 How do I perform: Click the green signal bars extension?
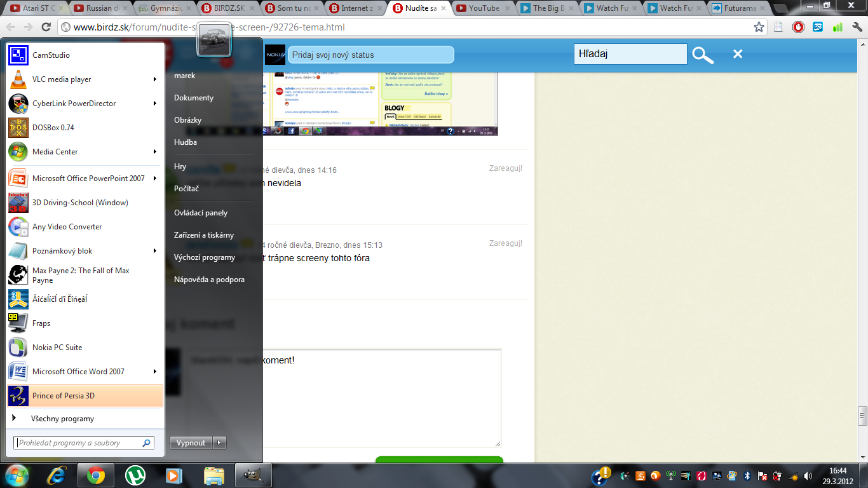[837, 27]
